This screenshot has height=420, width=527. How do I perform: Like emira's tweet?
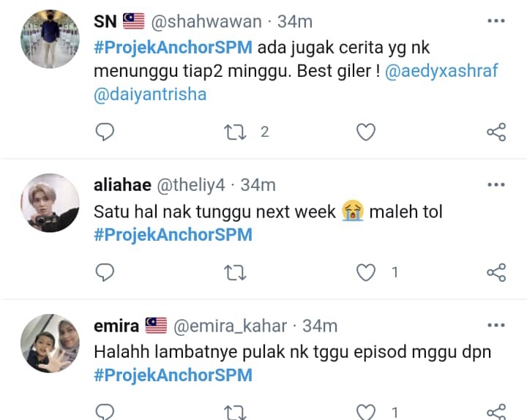[366, 412]
